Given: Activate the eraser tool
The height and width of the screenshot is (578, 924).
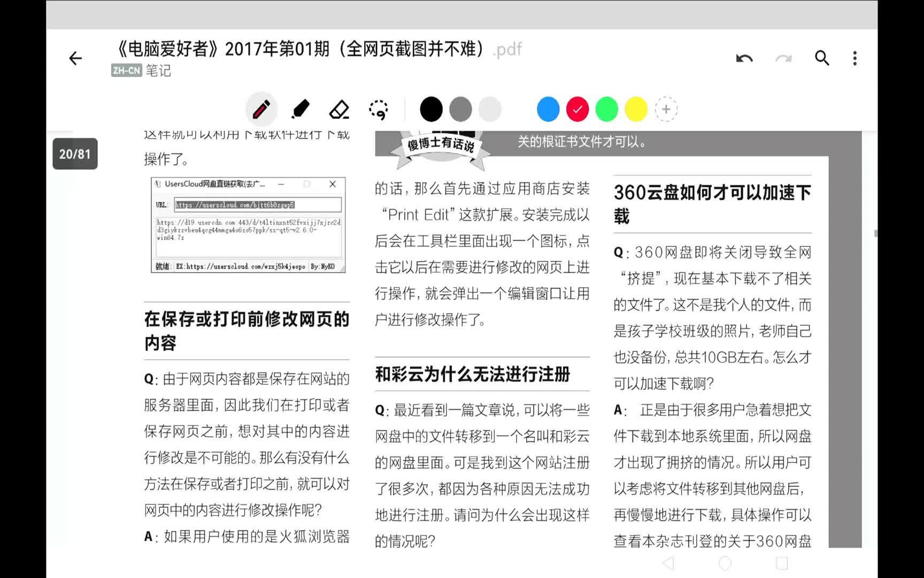Looking at the screenshot, I should (340, 109).
